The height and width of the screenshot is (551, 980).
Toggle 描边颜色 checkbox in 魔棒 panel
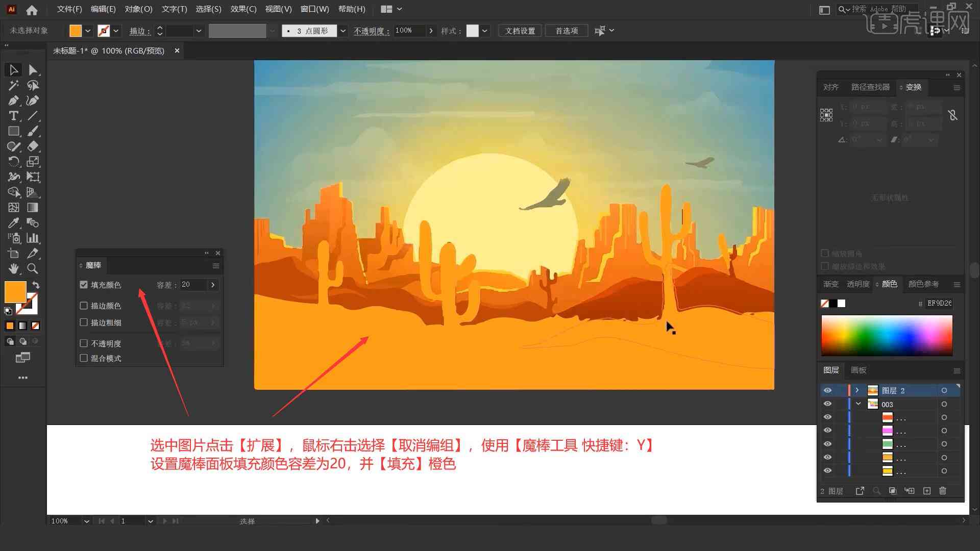[84, 306]
